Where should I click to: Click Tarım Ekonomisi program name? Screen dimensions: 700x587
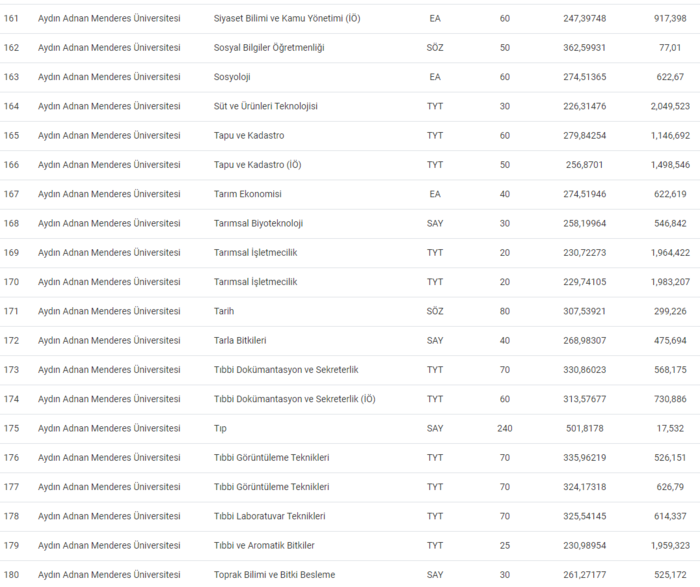(248, 194)
